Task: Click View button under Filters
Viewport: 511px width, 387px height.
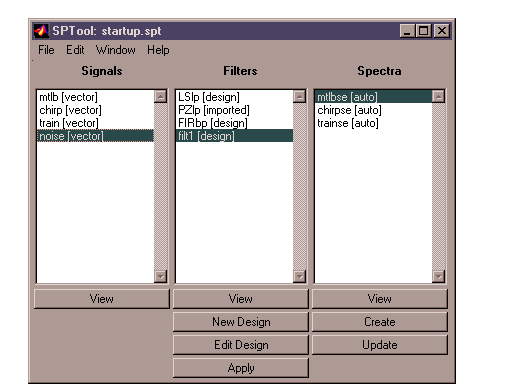Action: (x=241, y=299)
